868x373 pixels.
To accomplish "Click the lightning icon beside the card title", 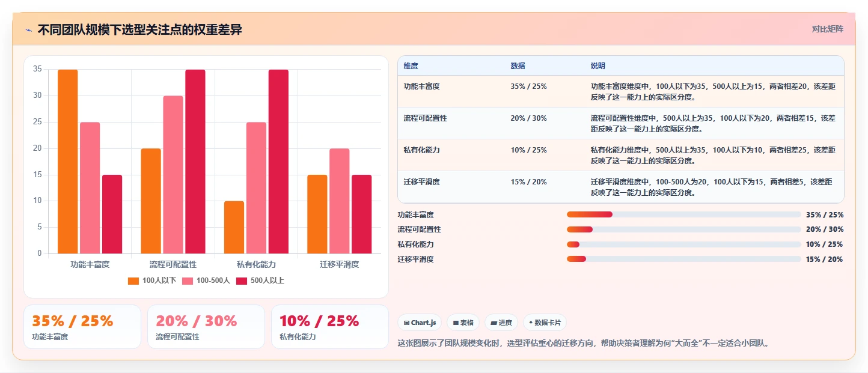I will [29, 30].
